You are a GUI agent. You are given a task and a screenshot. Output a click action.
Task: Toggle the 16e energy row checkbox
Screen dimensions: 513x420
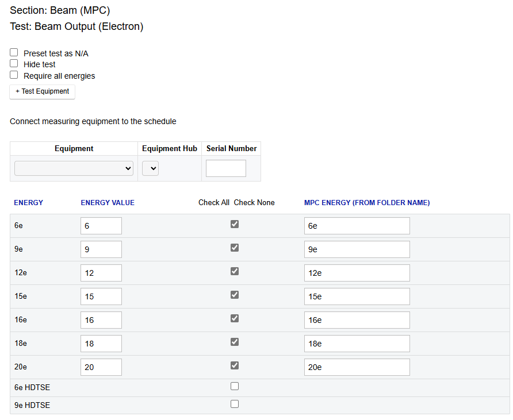(235, 318)
